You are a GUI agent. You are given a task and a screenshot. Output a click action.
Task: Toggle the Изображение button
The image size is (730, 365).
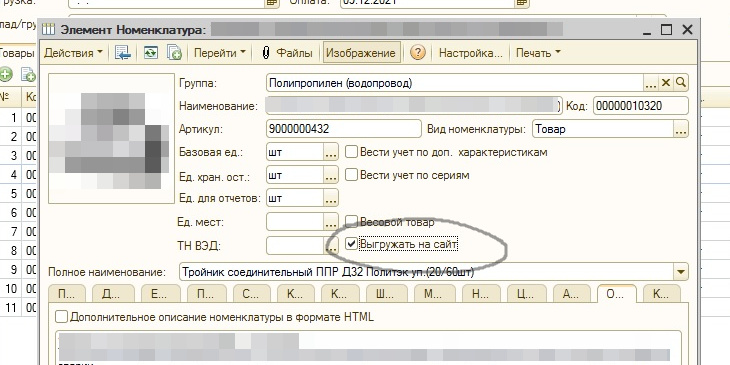pos(361,53)
